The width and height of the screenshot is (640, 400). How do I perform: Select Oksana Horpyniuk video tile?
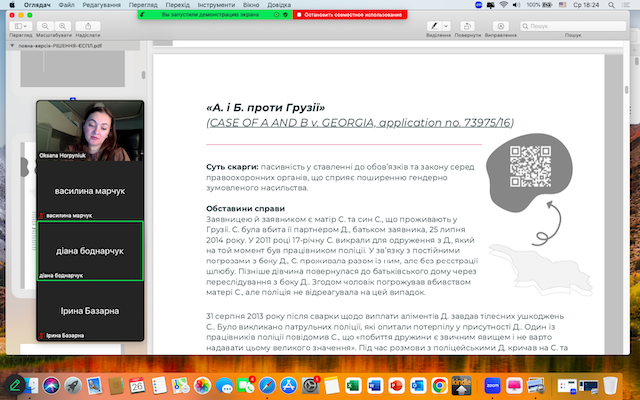click(90, 131)
